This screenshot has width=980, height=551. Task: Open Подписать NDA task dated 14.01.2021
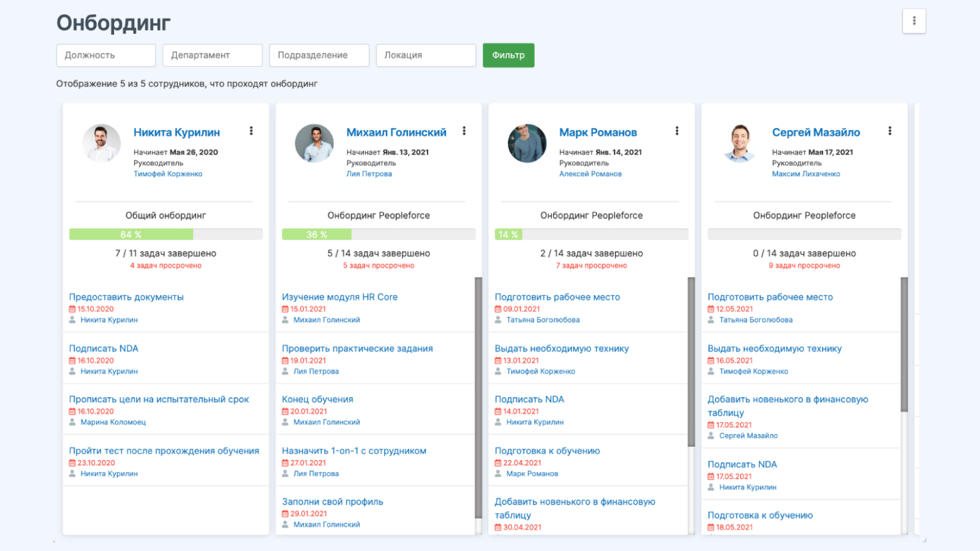coord(529,399)
